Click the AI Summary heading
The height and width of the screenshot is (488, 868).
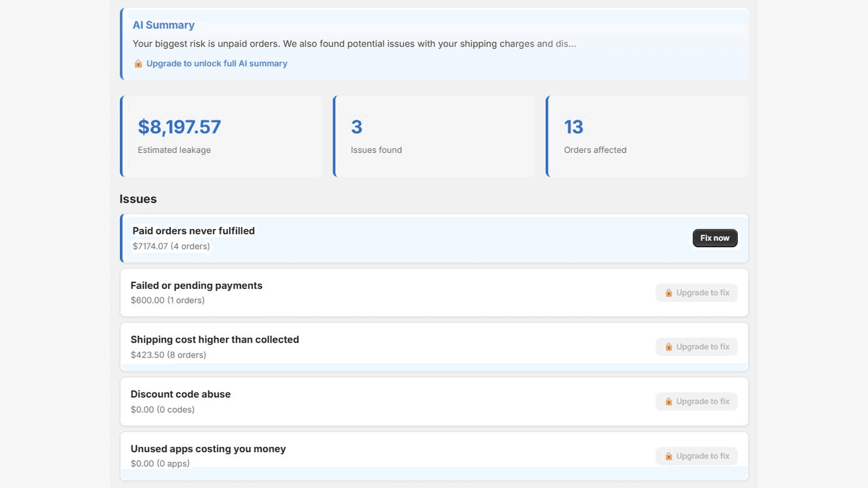pos(163,25)
